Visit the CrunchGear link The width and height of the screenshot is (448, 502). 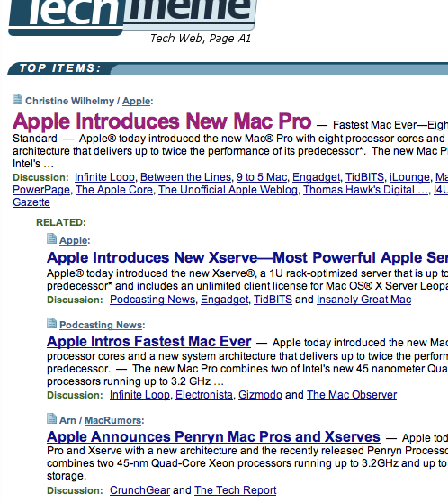(140, 490)
